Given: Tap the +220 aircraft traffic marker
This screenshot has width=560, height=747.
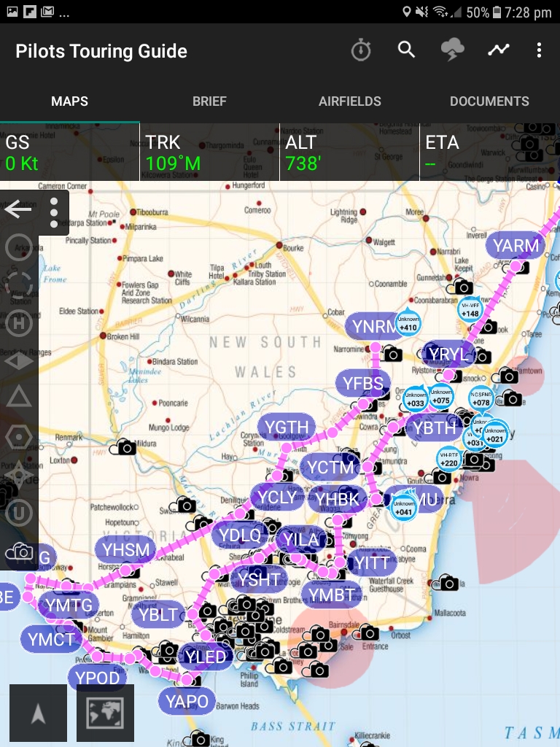Looking at the screenshot, I should pyautogui.click(x=449, y=459).
